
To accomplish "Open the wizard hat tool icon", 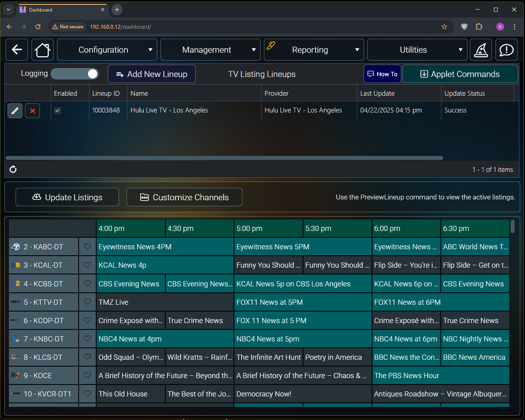I will click(x=481, y=50).
